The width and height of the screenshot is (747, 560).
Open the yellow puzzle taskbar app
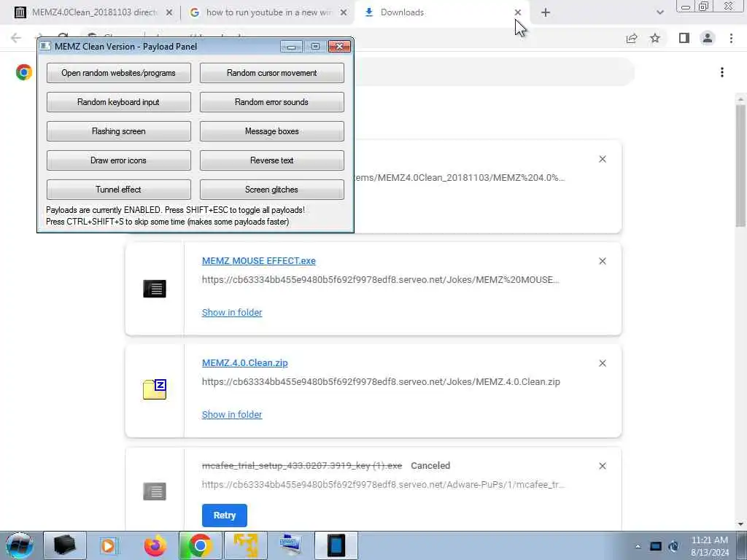245,545
